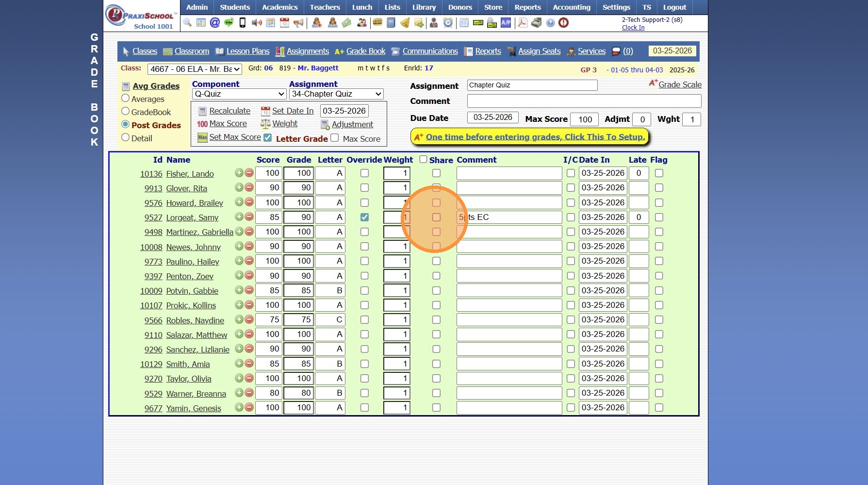
Task: Click the Recalculate link
Action: pos(229,111)
